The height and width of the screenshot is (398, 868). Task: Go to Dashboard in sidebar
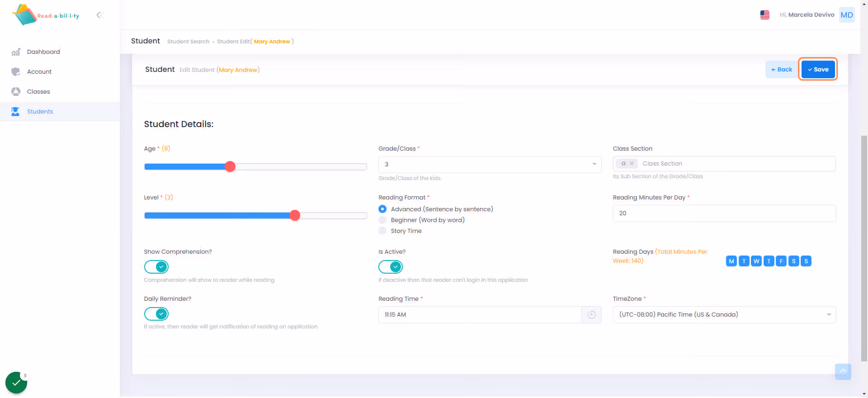43,52
